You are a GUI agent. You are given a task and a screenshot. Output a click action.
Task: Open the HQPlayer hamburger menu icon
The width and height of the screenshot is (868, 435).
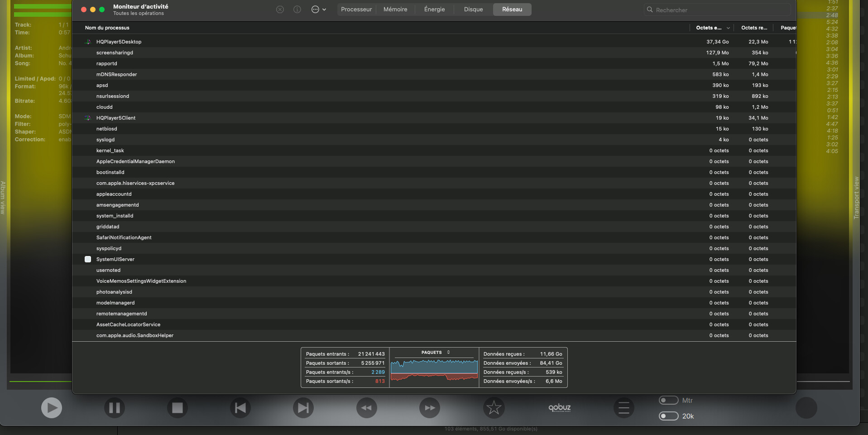pos(624,408)
